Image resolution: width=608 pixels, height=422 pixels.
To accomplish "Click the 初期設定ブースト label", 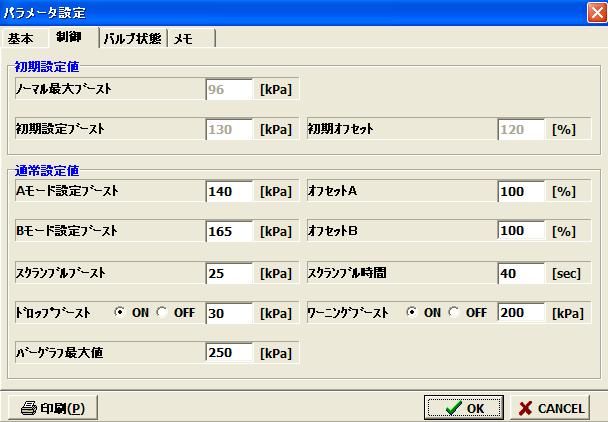I will [60, 129].
